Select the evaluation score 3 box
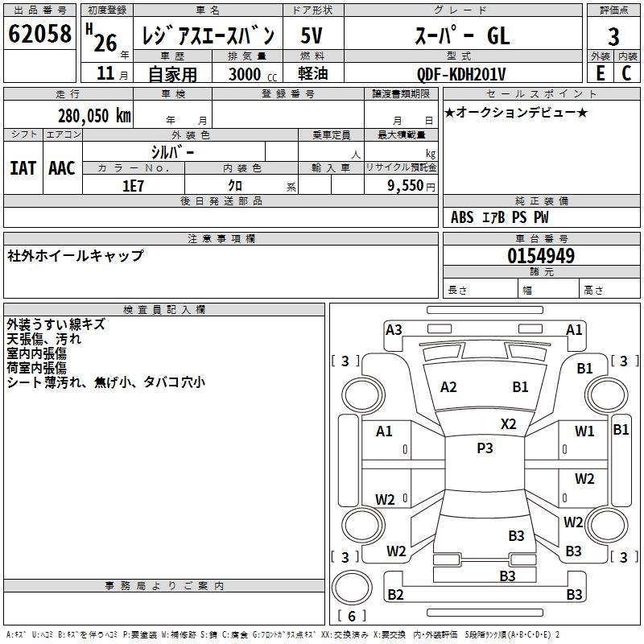 (613, 36)
